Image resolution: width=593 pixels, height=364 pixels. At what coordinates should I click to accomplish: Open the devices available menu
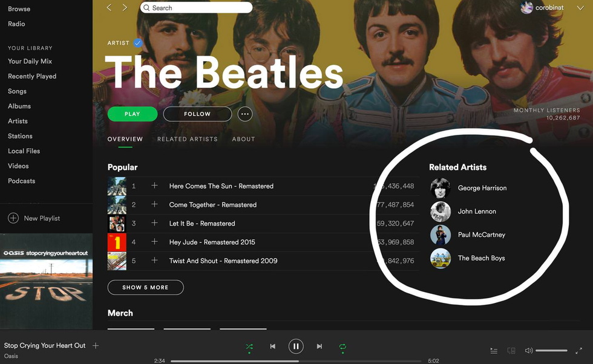511,351
